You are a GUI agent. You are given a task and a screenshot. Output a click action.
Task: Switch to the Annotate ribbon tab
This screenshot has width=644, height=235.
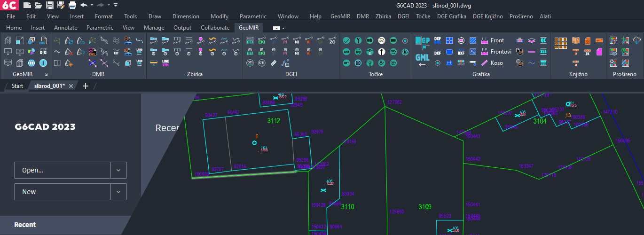[65, 28]
